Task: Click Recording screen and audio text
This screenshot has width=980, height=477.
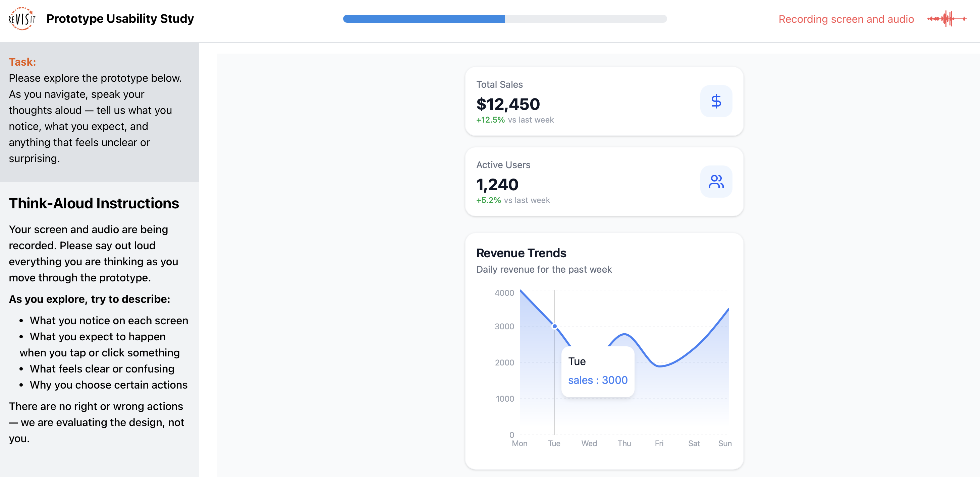Action: 846,19
